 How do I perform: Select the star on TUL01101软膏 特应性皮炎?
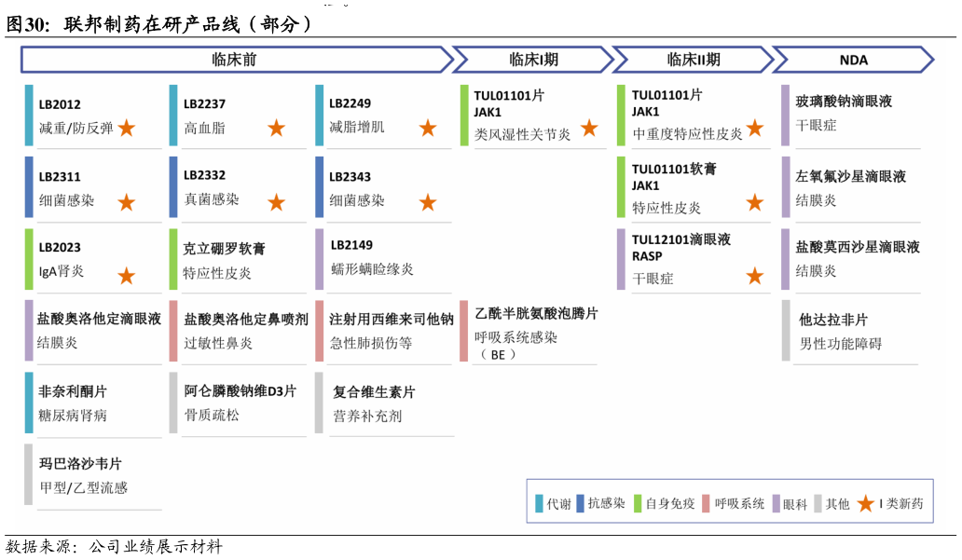coord(754,201)
